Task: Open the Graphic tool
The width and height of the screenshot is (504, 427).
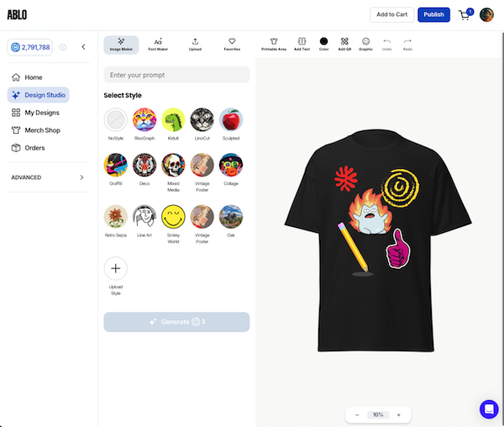Action: 365,41
